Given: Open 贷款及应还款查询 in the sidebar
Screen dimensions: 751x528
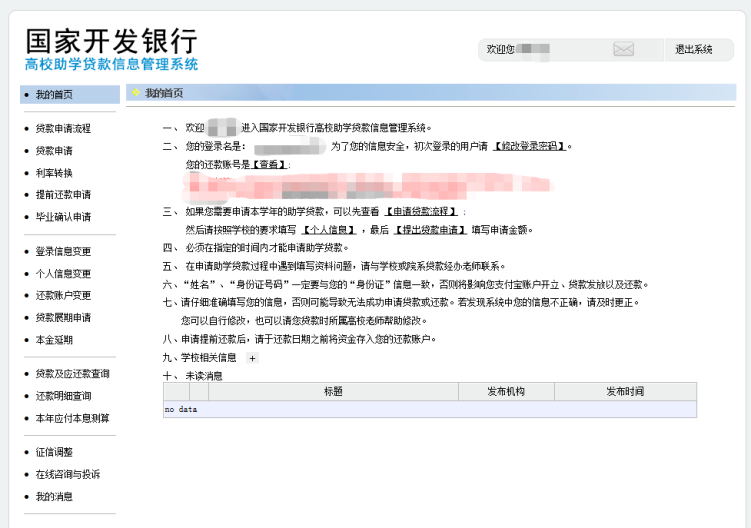Looking at the screenshot, I should (x=72, y=373).
